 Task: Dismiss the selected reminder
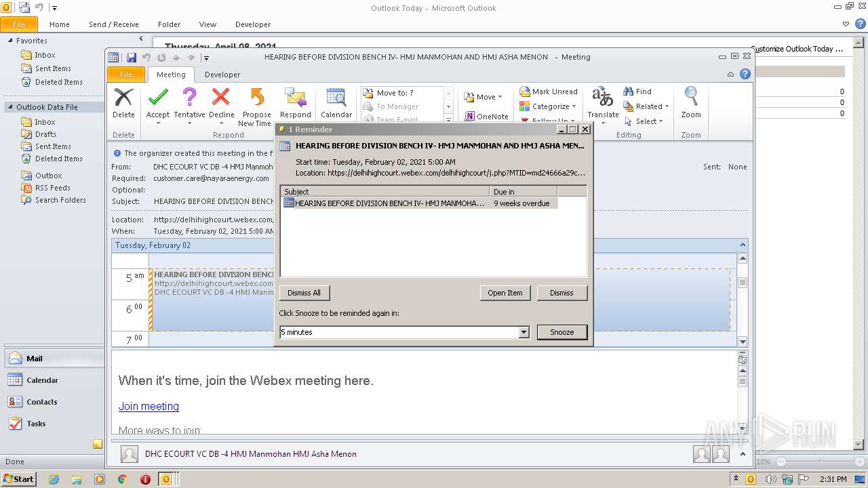pos(561,293)
